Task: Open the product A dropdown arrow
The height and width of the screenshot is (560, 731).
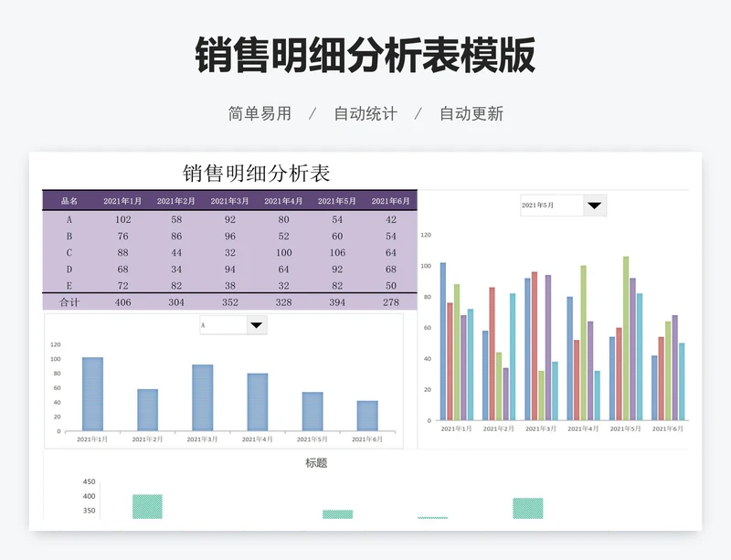Action: (257, 325)
